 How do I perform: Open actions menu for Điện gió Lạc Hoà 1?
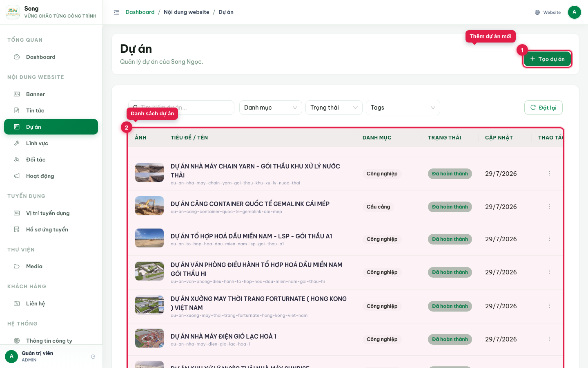click(x=550, y=339)
